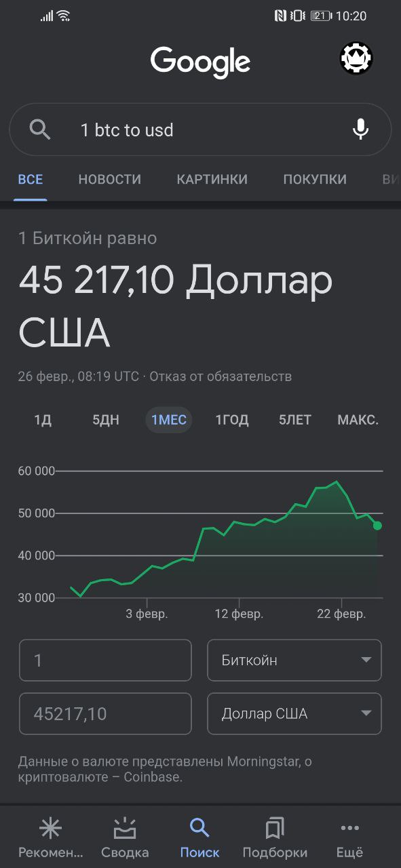401x868 pixels.
Task: Switch to the ПОКУПКИ tab
Action: click(x=315, y=179)
